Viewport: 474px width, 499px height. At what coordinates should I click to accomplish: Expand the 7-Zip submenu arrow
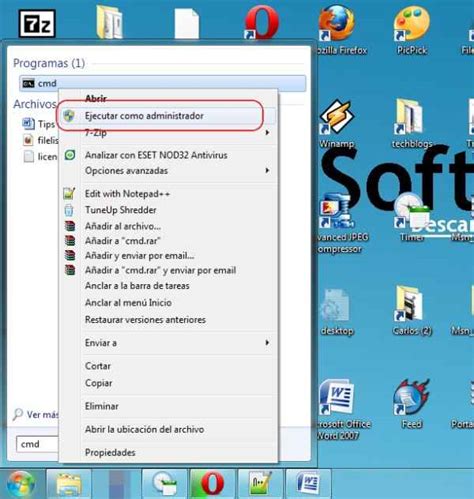pyautogui.click(x=267, y=133)
